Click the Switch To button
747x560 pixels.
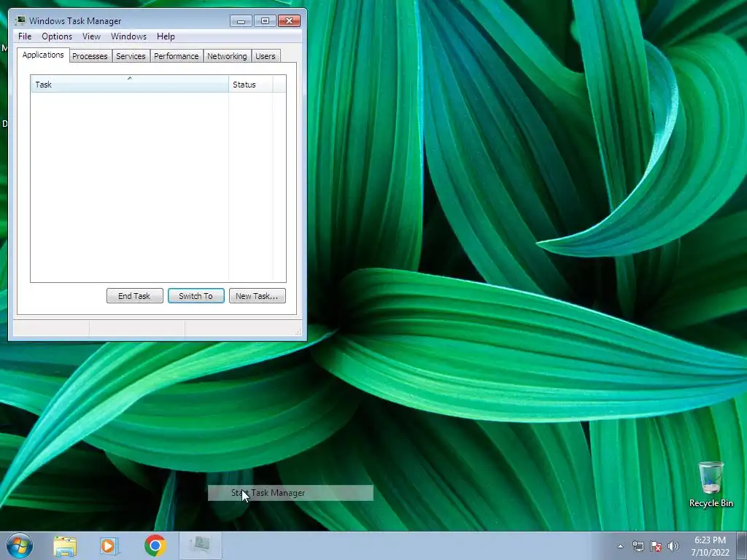[x=196, y=296]
